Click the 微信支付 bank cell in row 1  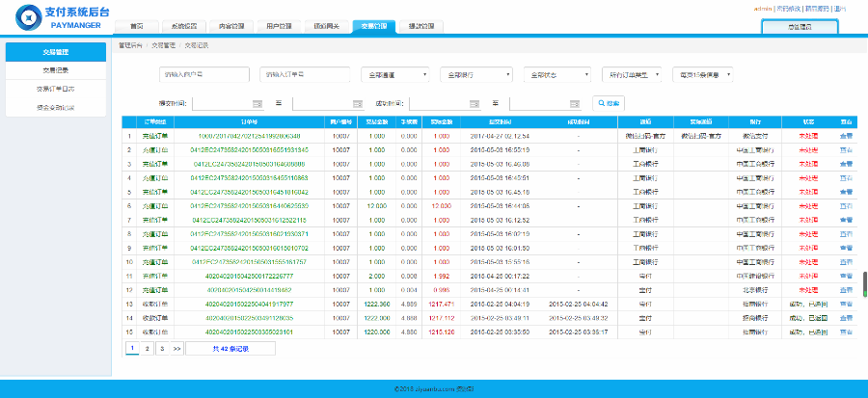coord(754,136)
